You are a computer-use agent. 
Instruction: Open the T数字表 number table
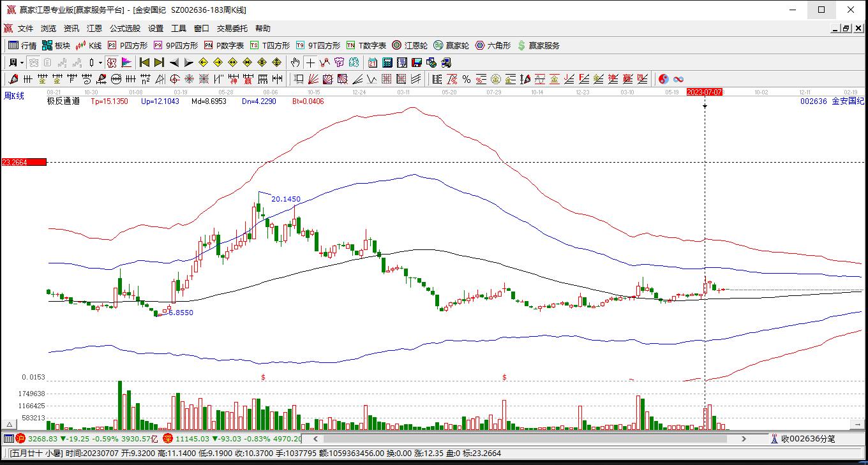[x=366, y=45]
